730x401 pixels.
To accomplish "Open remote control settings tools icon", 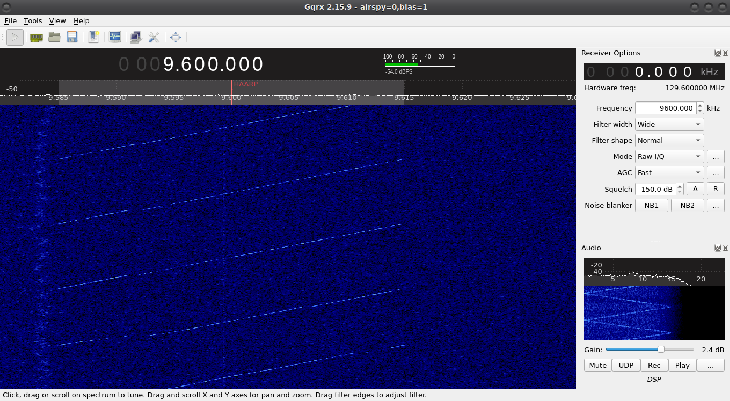I will coord(153,37).
